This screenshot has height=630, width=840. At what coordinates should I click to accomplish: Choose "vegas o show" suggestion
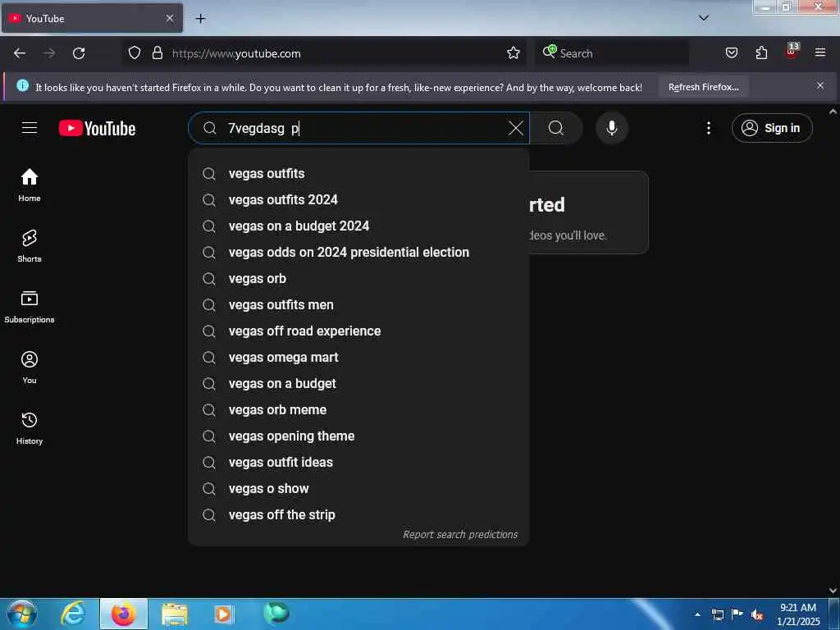[x=358, y=489]
